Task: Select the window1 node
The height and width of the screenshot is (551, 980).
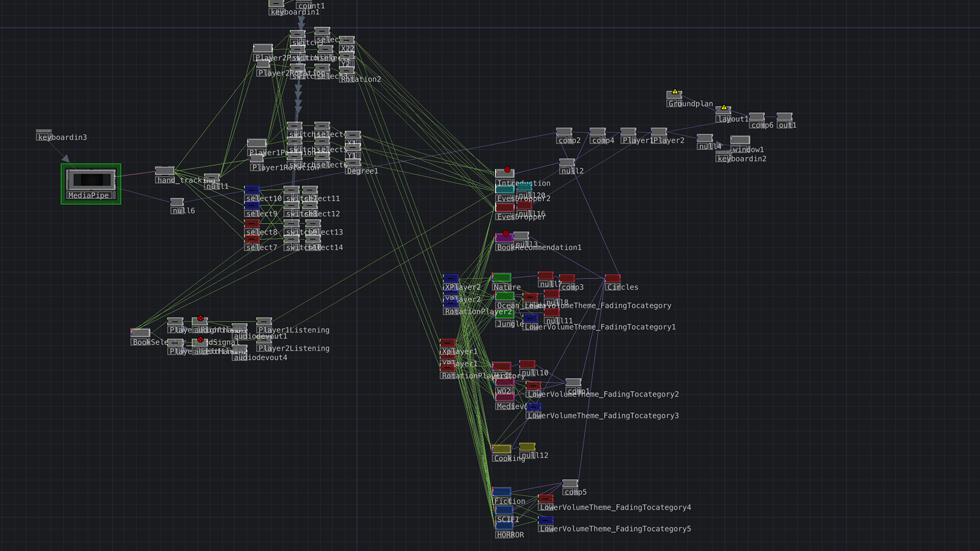Action: [740, 140]
